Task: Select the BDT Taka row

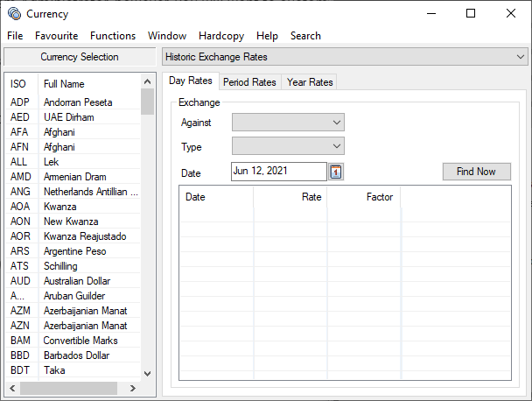Action: tap(73, 370)
